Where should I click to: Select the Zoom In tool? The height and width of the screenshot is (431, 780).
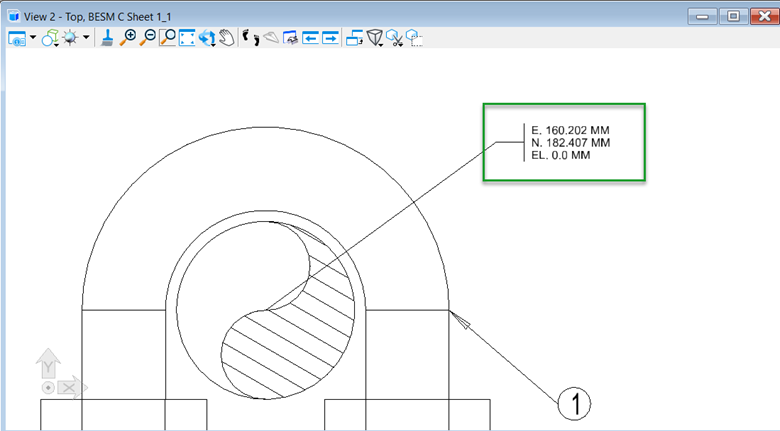coord(128,38)
